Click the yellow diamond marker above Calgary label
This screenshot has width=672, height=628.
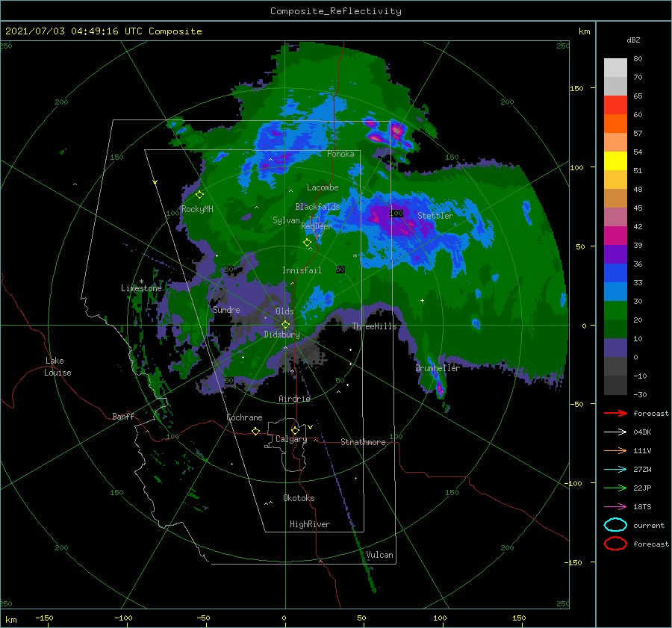(x=295, y=430)
